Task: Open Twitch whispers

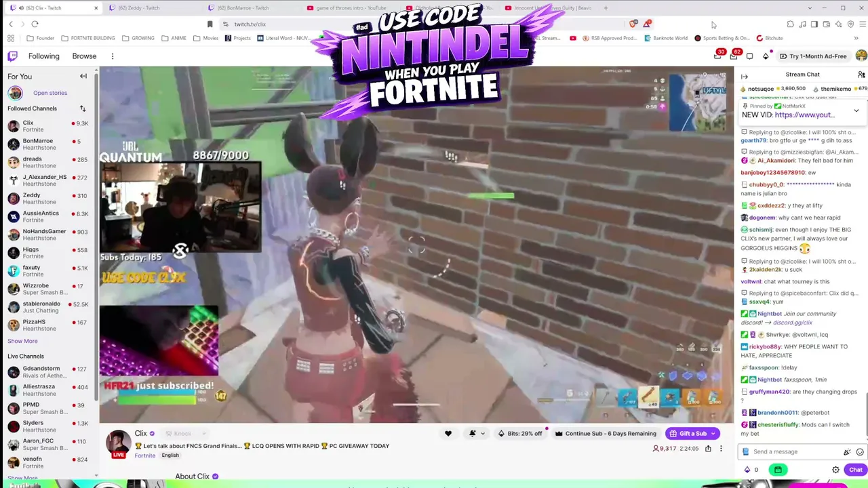Action: 749,56
